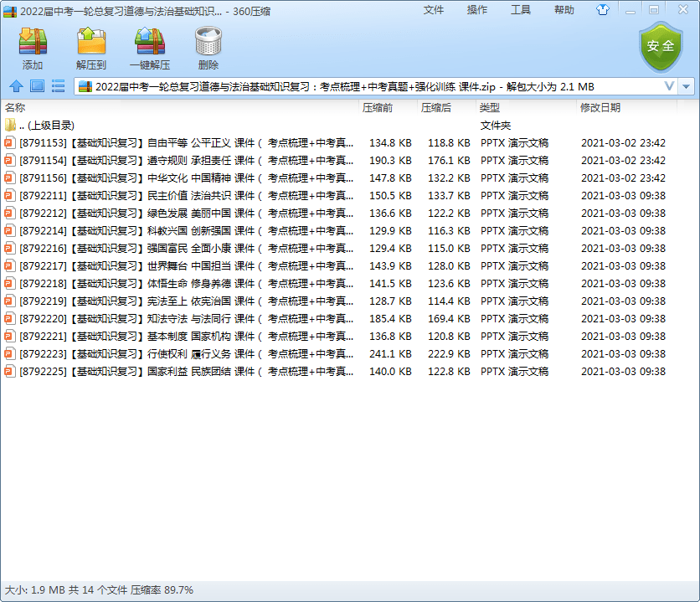
Task: Go up a level with the blue arrow icon
Action: [17, 85]
